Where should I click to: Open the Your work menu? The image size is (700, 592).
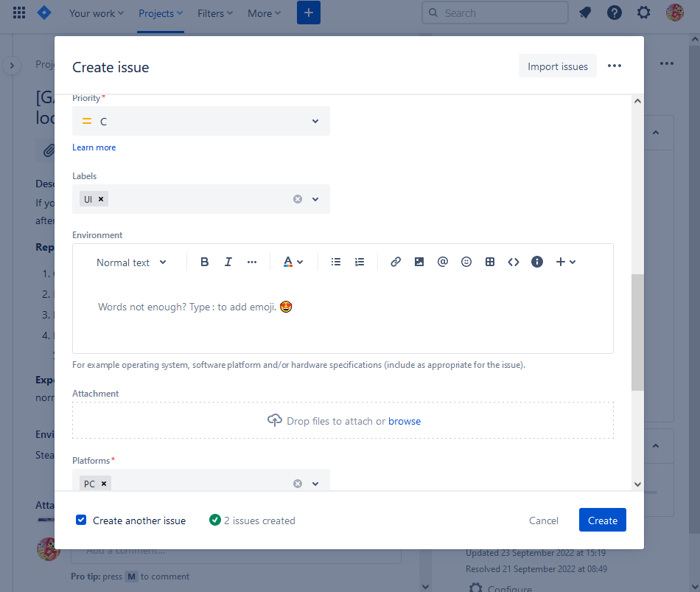(x=97, y=13)
